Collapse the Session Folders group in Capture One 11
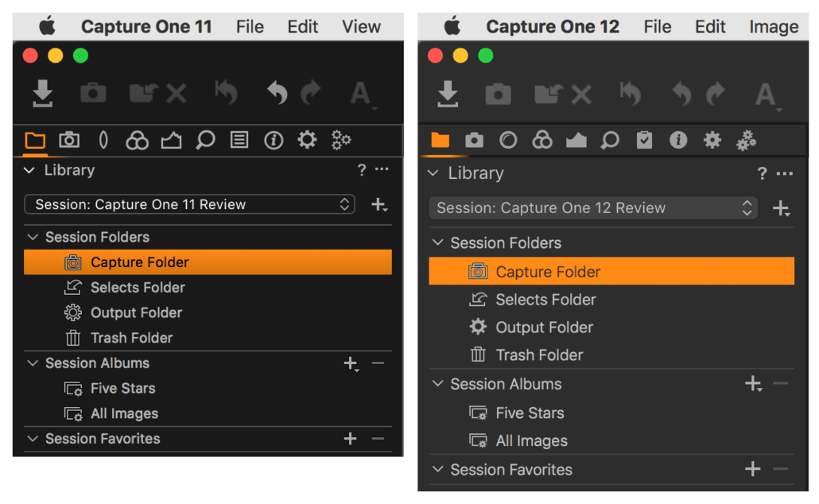 tap(33, 237)
